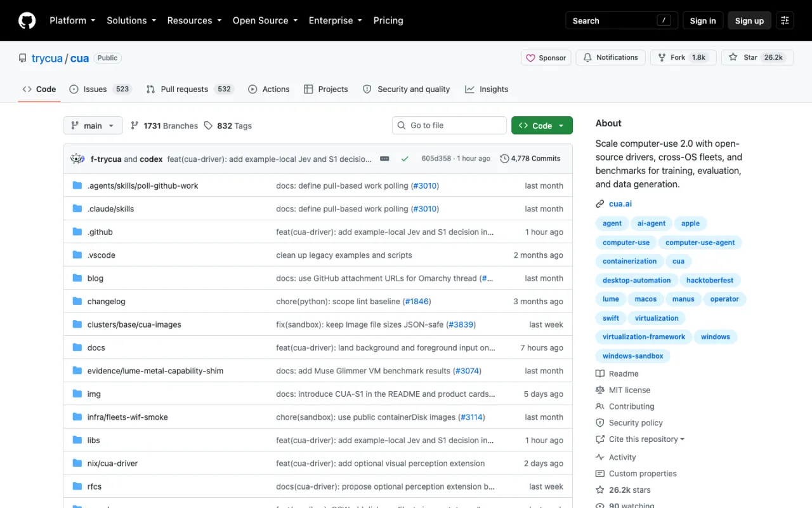Open the main branch selector dropdown
Screen dimensions: 812x508
(x=93, y=126)
